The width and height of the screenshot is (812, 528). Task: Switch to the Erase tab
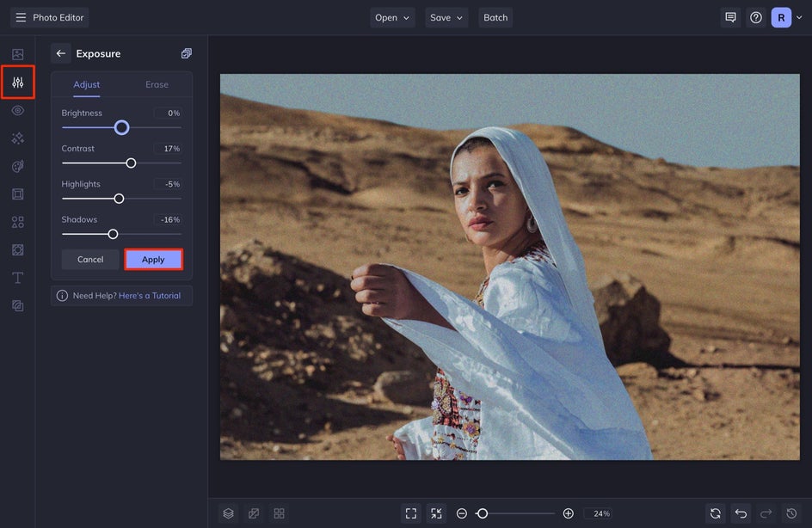coord(157,84)
